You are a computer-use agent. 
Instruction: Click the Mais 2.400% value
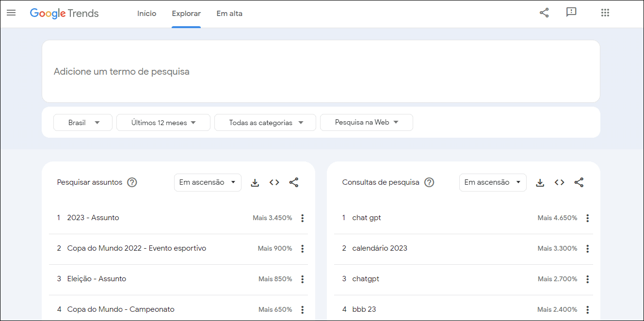click(x=558, y=310)
